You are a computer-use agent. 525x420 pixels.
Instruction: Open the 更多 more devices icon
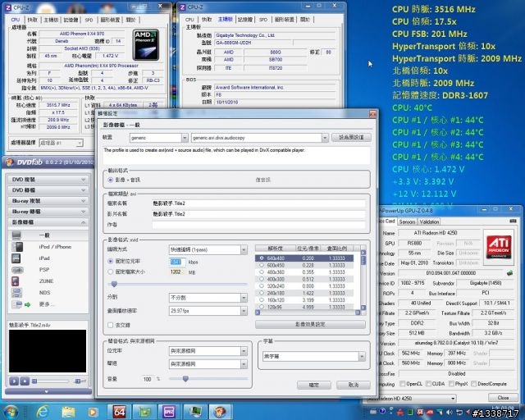click(x=16, y=304)
